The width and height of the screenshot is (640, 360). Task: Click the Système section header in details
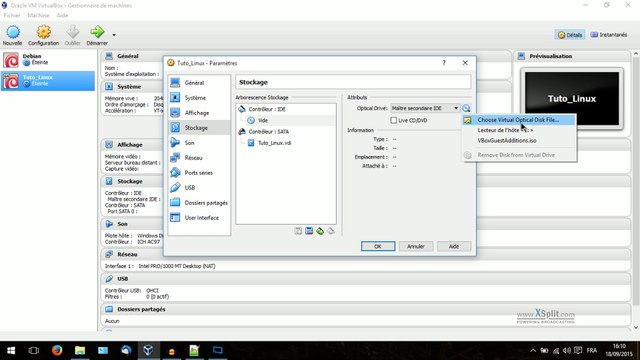tap(129, 87)
